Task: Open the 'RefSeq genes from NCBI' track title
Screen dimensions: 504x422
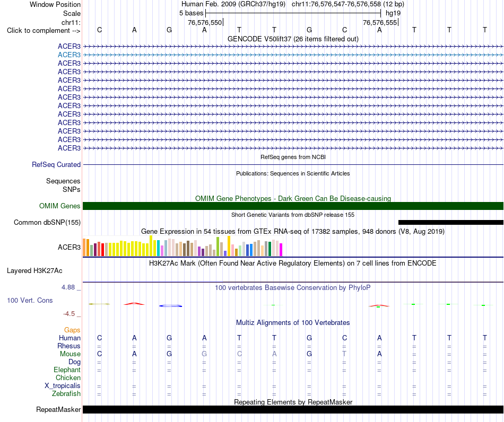Action: pos(293,157)
